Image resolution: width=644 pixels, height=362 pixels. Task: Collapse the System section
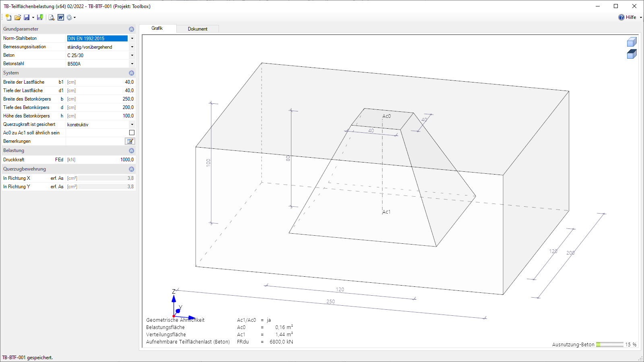pos(131,73)
